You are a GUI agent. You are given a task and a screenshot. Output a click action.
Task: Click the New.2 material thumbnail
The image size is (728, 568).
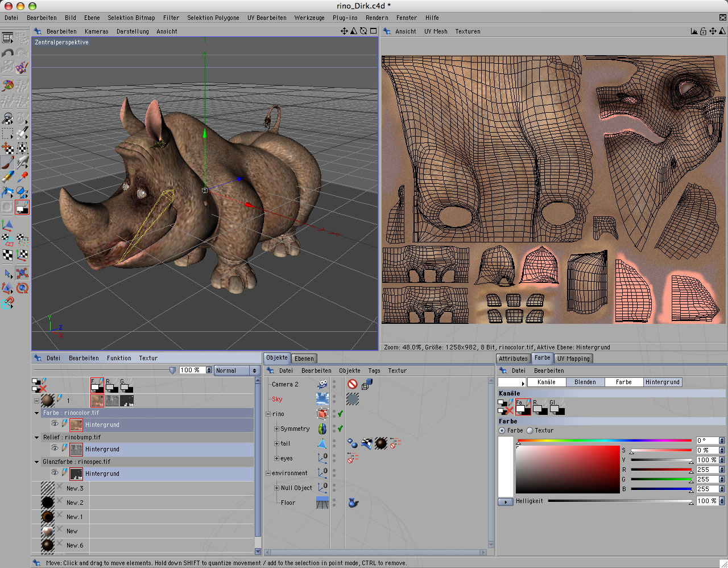48,503
